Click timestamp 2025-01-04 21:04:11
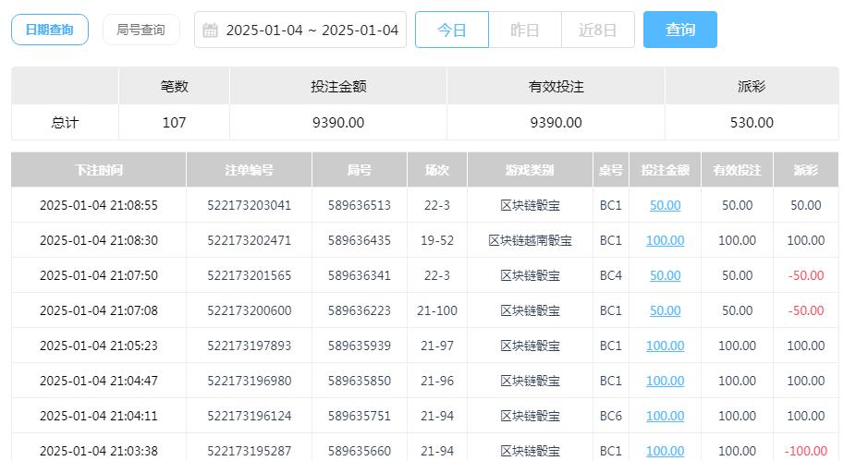This screenshot has width=868, height=461. [x=99, y=416]
